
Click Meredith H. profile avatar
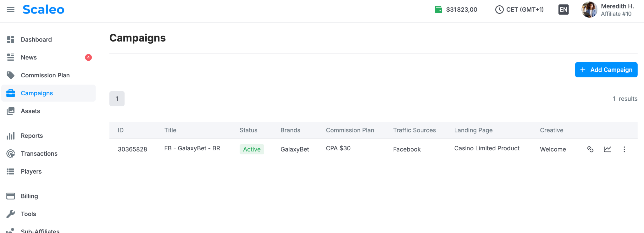pos(589,9)
